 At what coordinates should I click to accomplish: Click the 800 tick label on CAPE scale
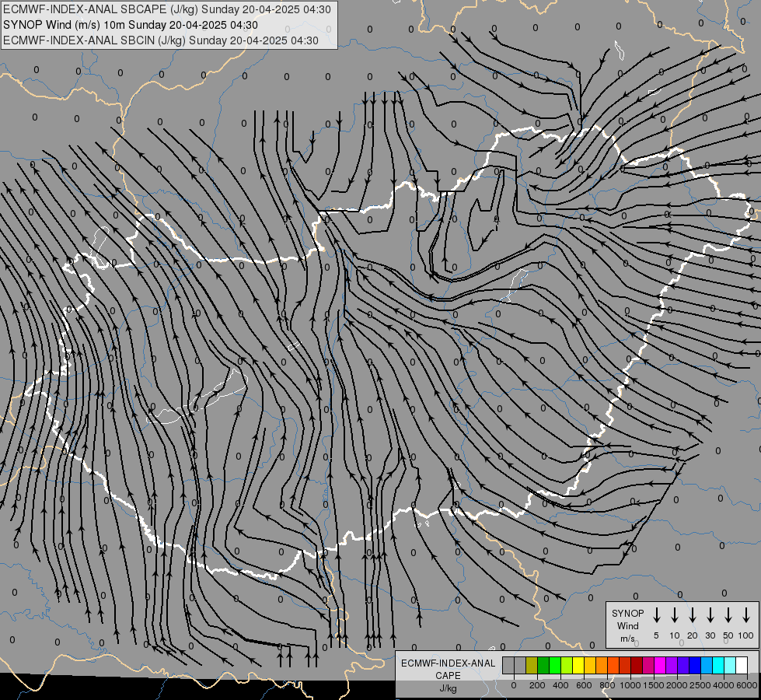[x=607, y=685]
